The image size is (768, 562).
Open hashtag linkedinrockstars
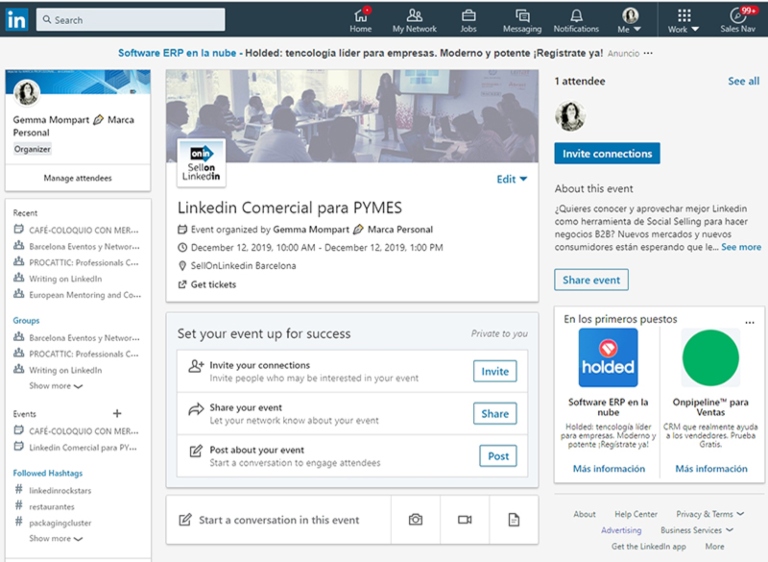point(60,490)
